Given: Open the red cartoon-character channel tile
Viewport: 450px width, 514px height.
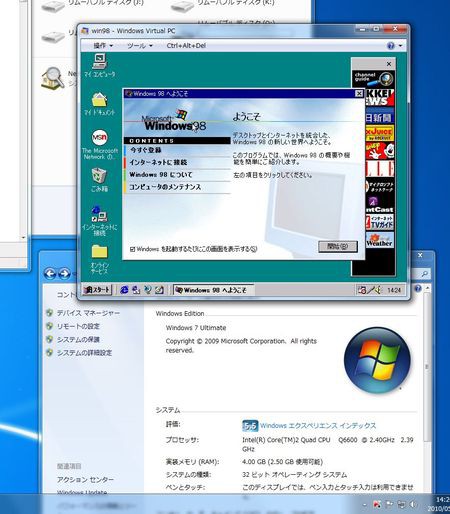Looking at the screenshot, I should (380, 151).
